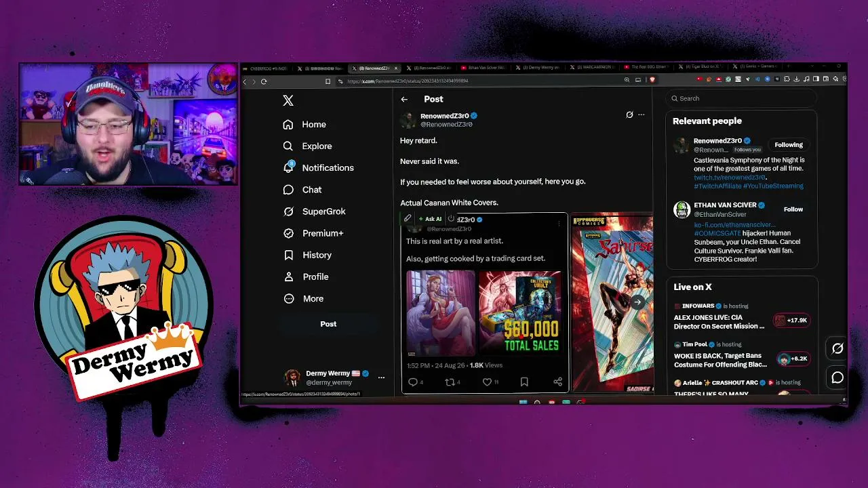Expand the More menu in the sidebar

pyautogui.click(x=303, y=298)
